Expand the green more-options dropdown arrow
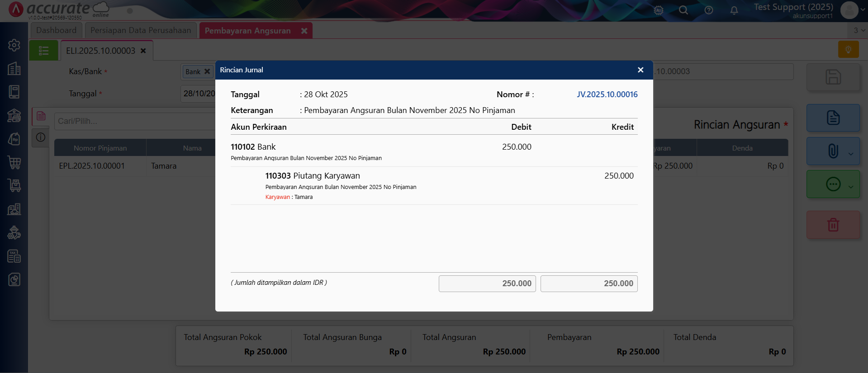Viewport: 868px width, 373px height. pyautogui.click(x=851, y=187)
